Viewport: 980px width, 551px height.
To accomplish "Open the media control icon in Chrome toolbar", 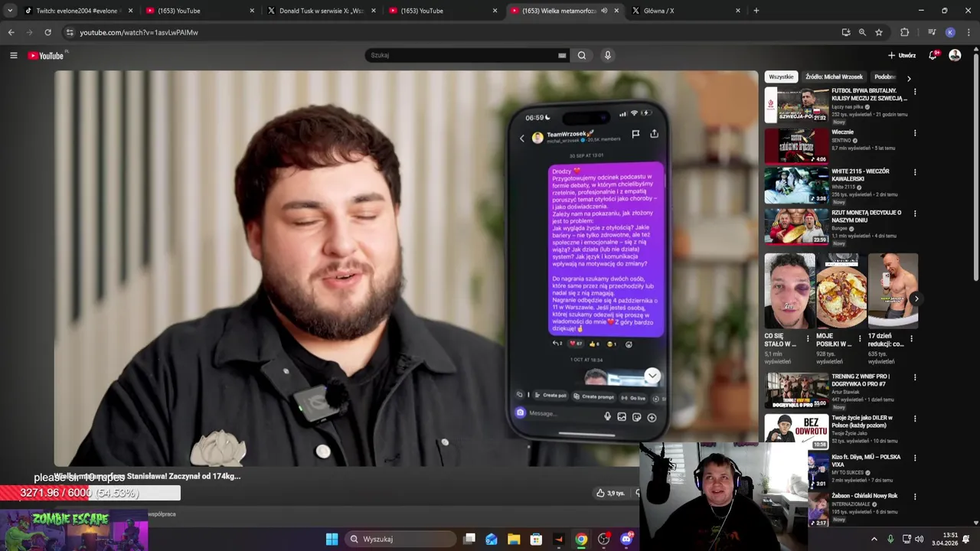I will click(932, 32).
